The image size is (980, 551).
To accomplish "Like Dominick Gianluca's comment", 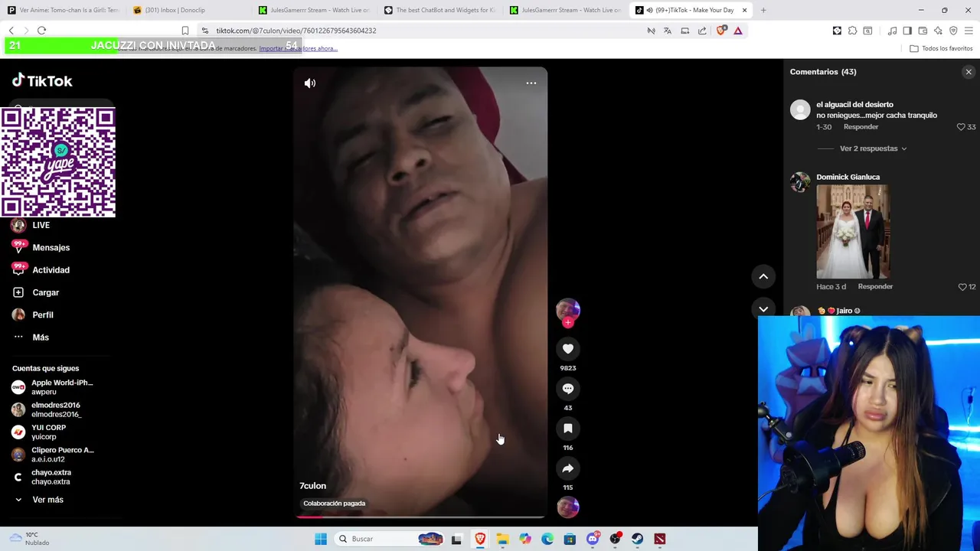I will pos(962,287).
